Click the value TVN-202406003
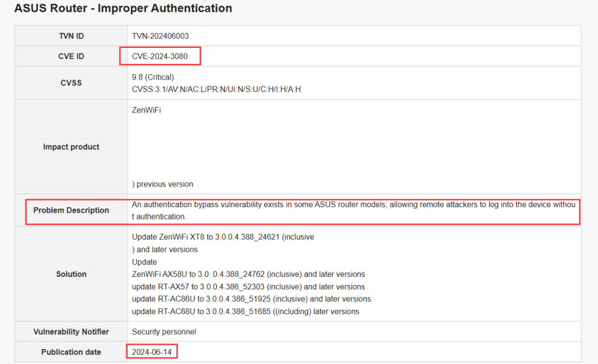This screenshot has height=364, width=598. [x=160, y=36]
